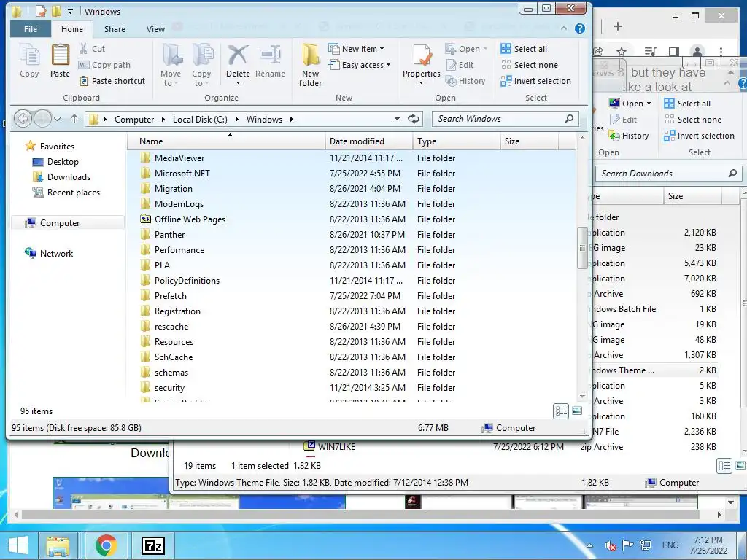Click History in the front Windows ribbon

465,81
